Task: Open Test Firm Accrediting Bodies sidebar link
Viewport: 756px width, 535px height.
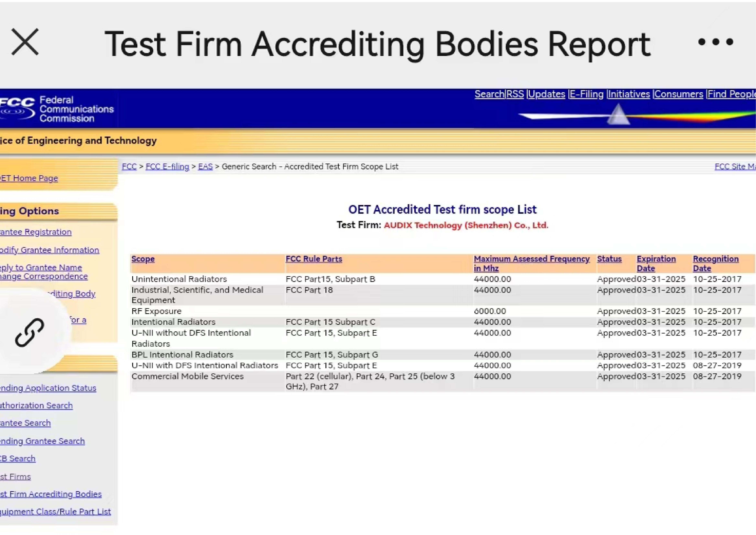Action: [x=51, y=494]
